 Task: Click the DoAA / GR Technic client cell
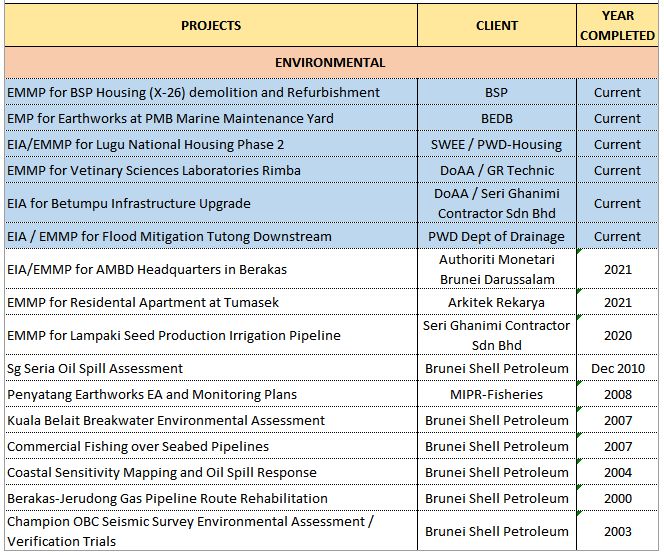[x=496, y=170]
